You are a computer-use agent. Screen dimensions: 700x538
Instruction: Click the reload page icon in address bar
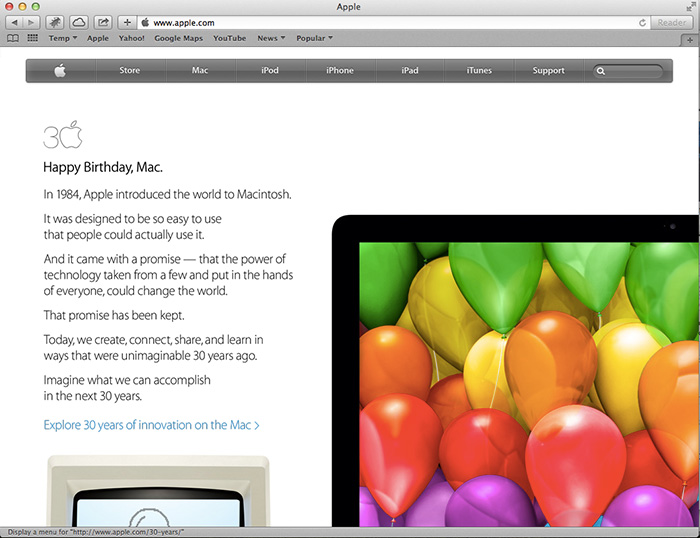(642, 22)
